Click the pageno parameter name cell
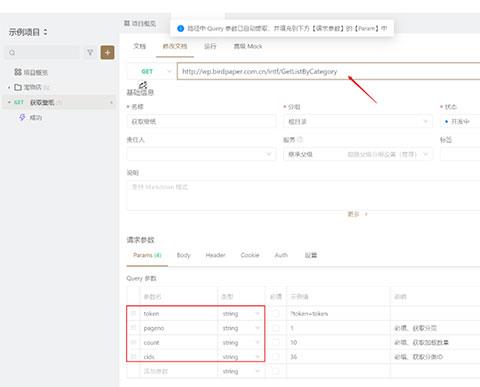 coord(178,328)
